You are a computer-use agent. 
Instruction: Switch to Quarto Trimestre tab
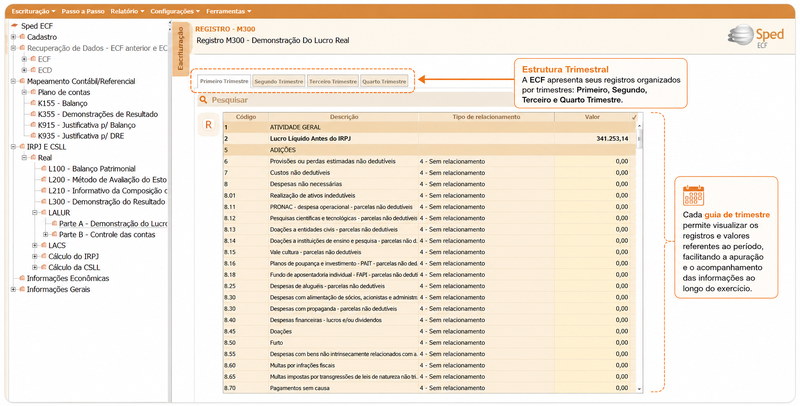pyautogui.click(x=384, y=82)
